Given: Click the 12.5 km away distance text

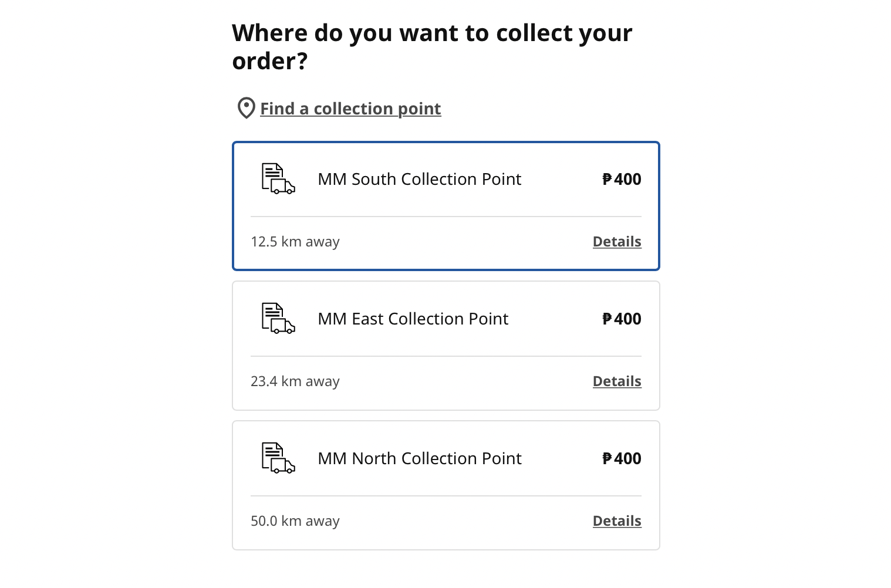Looking at the screenshot, I should [295, 242].
